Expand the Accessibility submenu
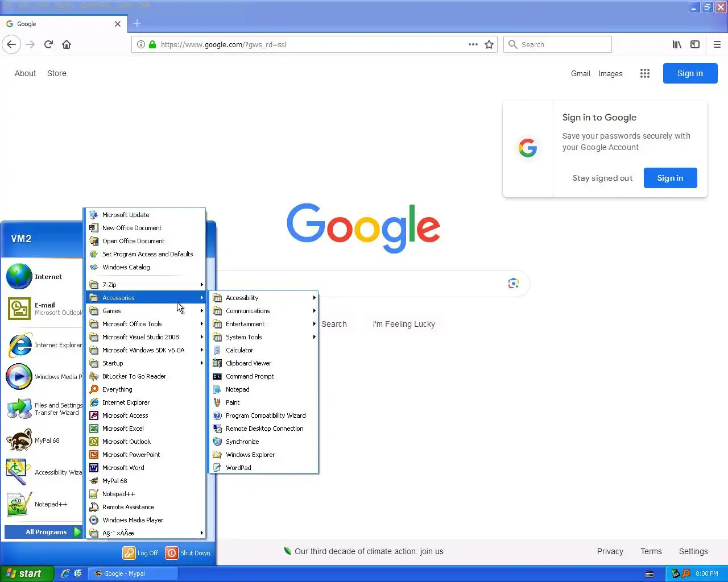Image resolution: width=728 pixels, height=582 pixels. click(x=263, y=298)
